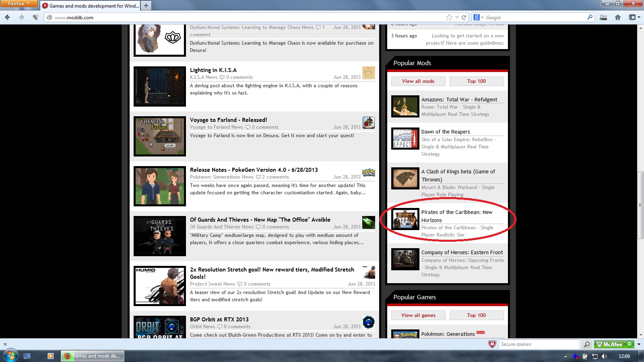Viewport: 644px width, 362px height.
Task: Open 'Voyage to Farland - Released!' article
Action: coord(228,120)
